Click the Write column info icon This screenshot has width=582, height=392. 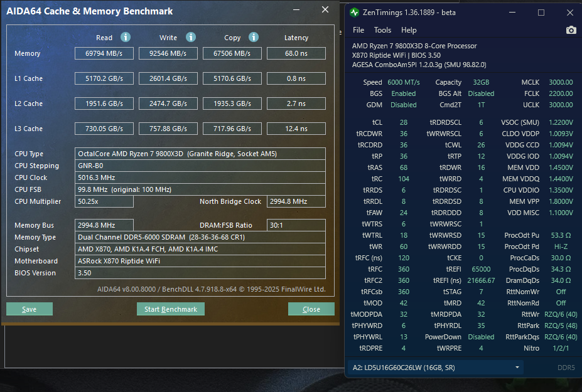191,38
